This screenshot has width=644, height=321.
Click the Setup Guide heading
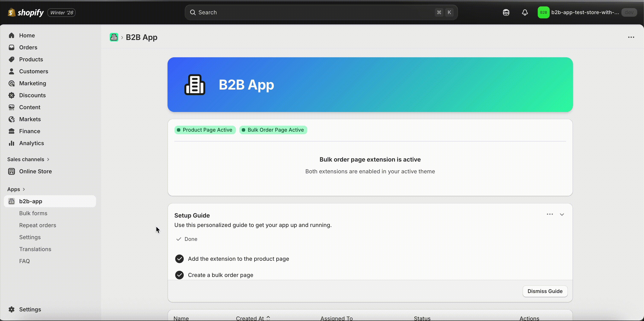click(x=192, y=216)
